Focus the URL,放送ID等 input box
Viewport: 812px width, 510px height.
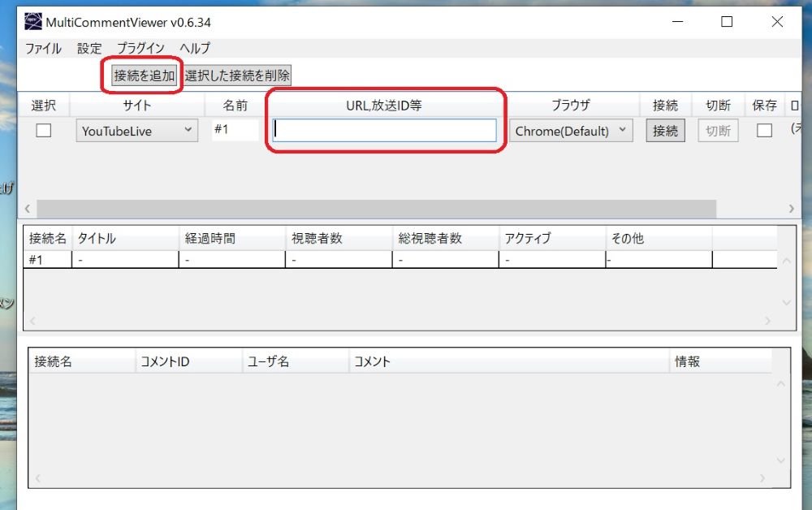[x=384, y=131]
